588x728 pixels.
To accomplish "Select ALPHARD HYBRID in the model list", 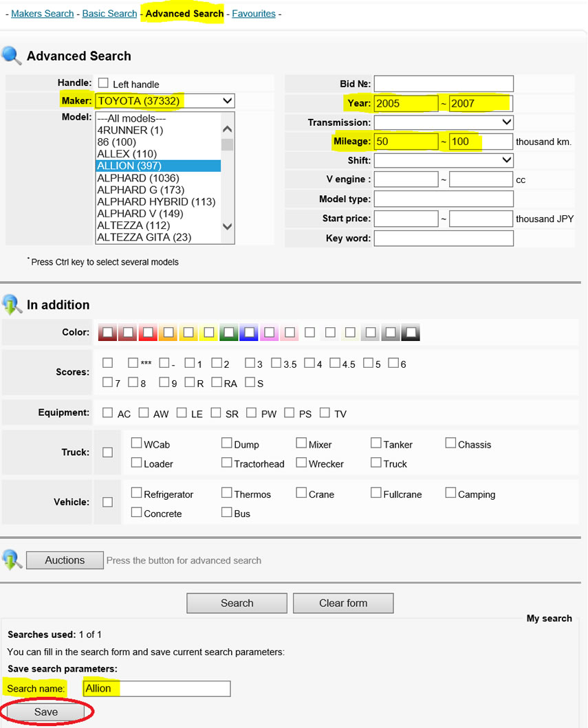I will tap(156, 201).
